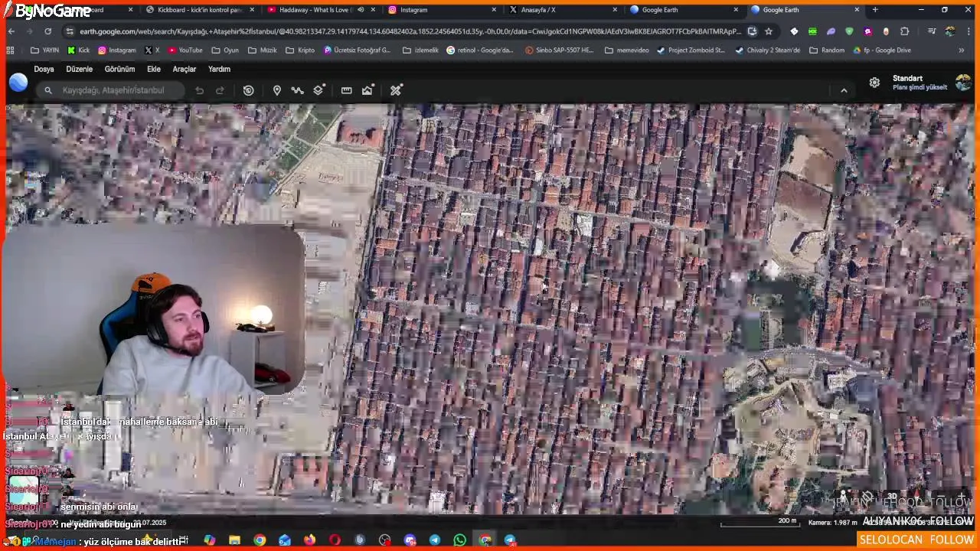This screenshot has width=980, height=551.
Task: Open Chrome from the taskbar
Action: point(260,540)
